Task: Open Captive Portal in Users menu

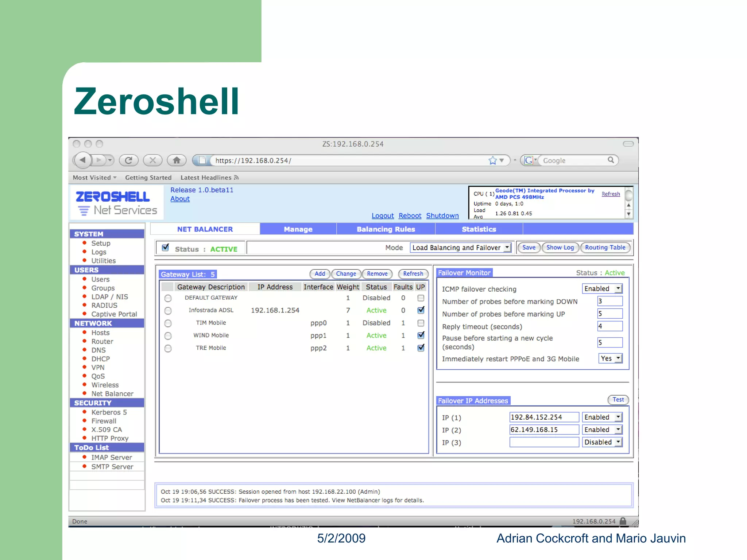Action: [x=114, y=314]
